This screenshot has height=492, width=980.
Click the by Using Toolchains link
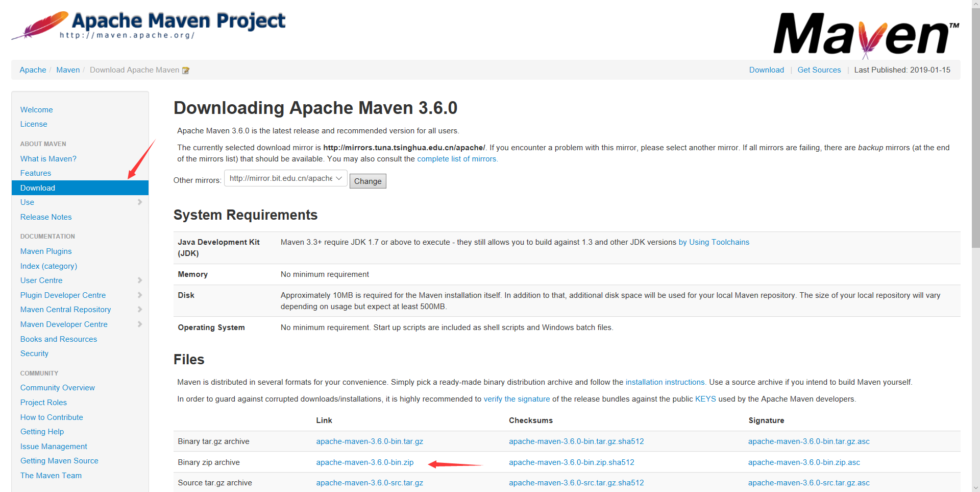click(714, 242)
